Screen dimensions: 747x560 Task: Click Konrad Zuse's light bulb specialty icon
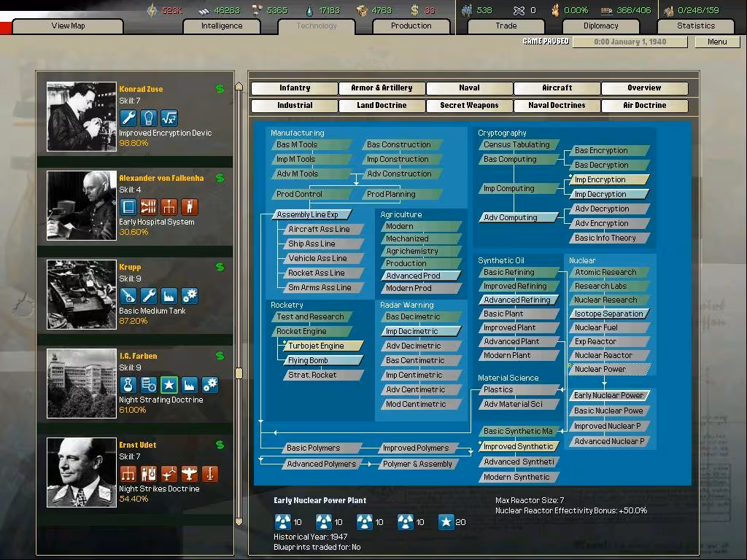[x=149, y=117]
